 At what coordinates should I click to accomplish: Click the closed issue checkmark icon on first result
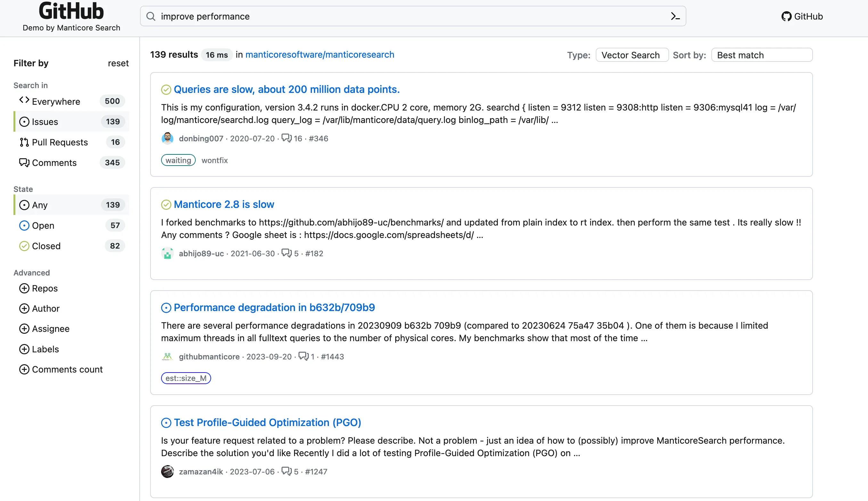[166, 89]
